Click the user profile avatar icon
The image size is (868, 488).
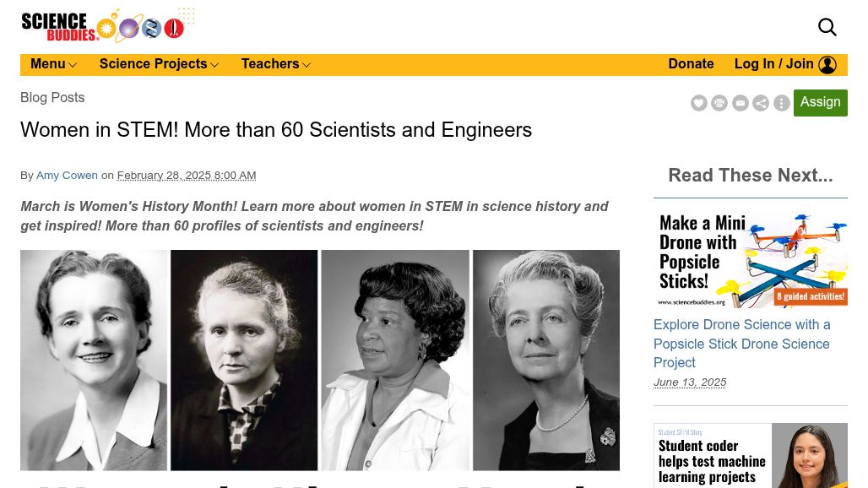pos(827,65)
